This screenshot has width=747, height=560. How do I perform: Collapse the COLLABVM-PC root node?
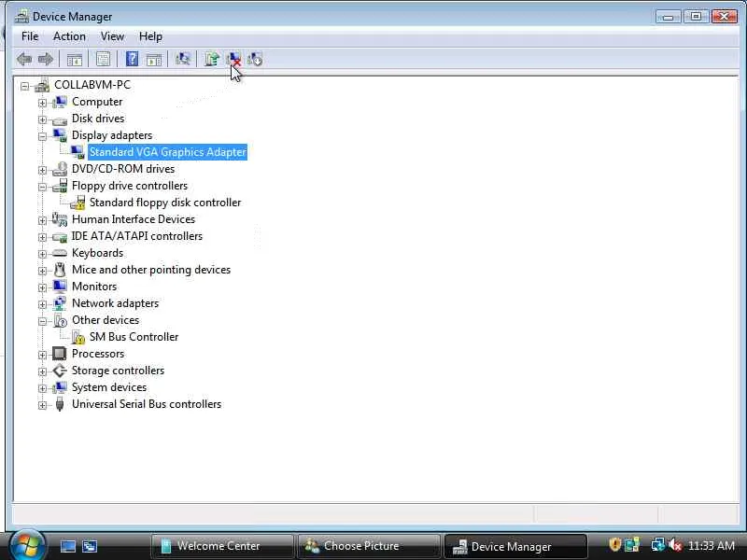(25, 86)
